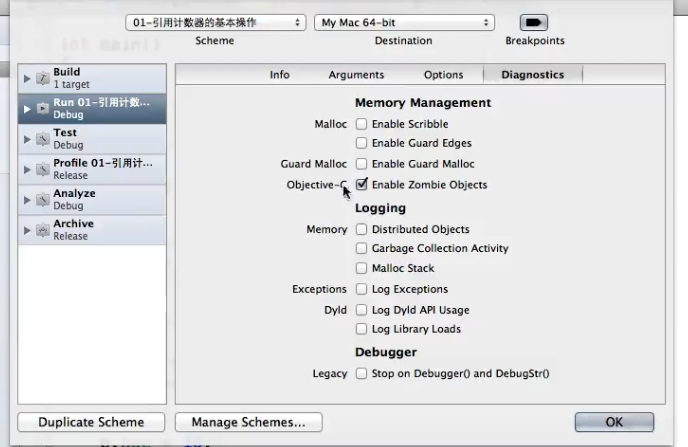The width and height of the screenshot is (688, 447).
Task: Check Log Exceptions checkbox
Action: tap(361, 289)
